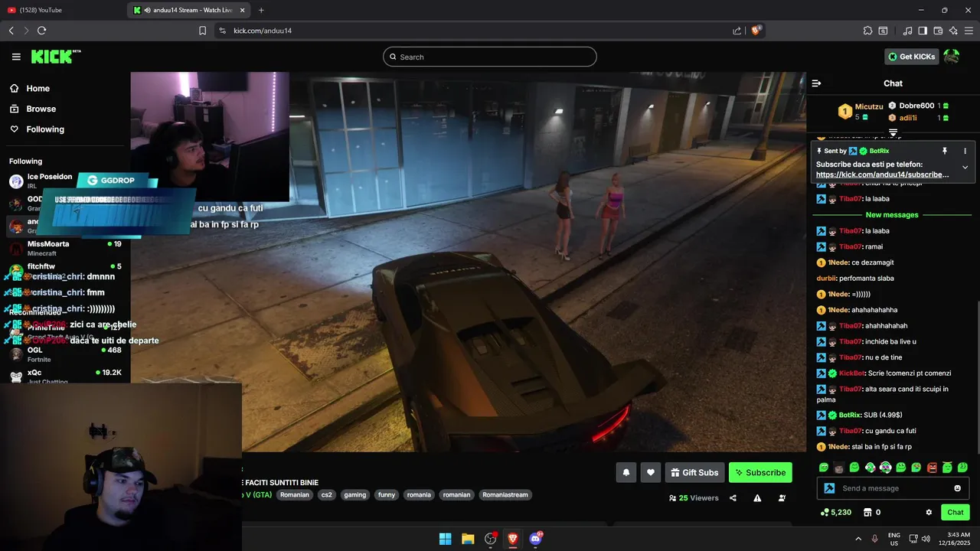Open the chat identity badge icon
Screen dimensions: 980x551
point(829,488)
